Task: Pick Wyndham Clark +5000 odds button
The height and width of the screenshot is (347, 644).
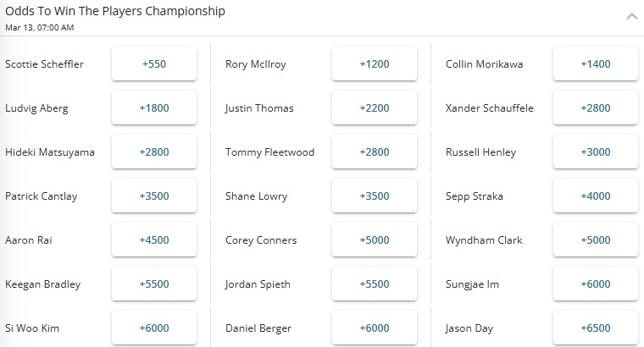Action: (x=595, y=240)
